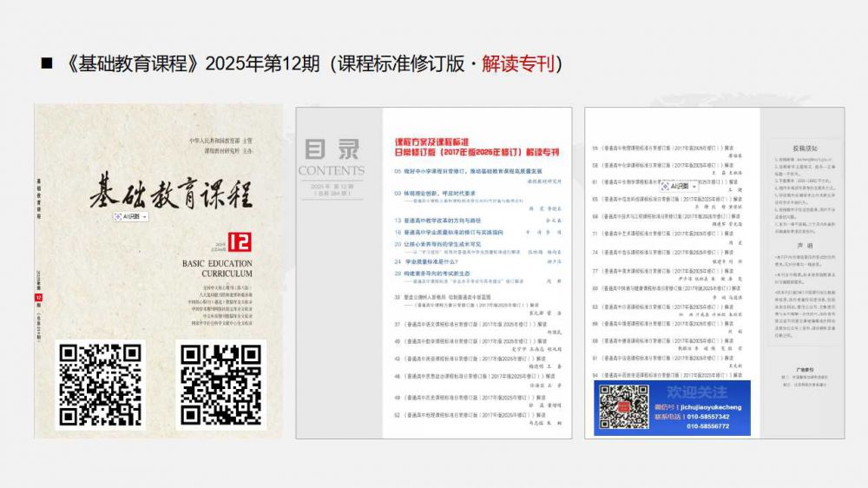The image size is (868, 488).
Task: Click the AI识图 scan icon on the right page
Action: click(666, 186)
